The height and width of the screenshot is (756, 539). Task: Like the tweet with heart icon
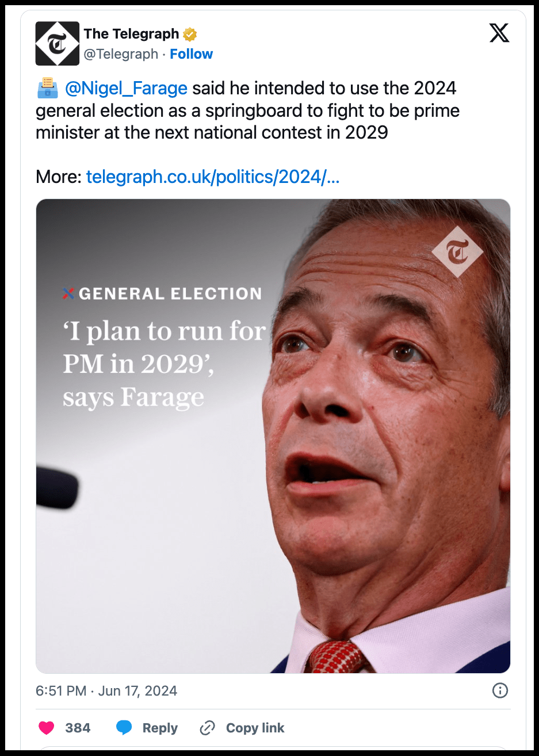click(x=47, y=728)
